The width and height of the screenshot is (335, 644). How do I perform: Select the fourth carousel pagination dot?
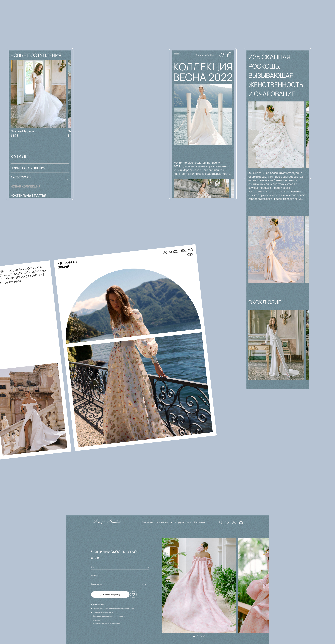pyautogui.click(x=204, y=636)
